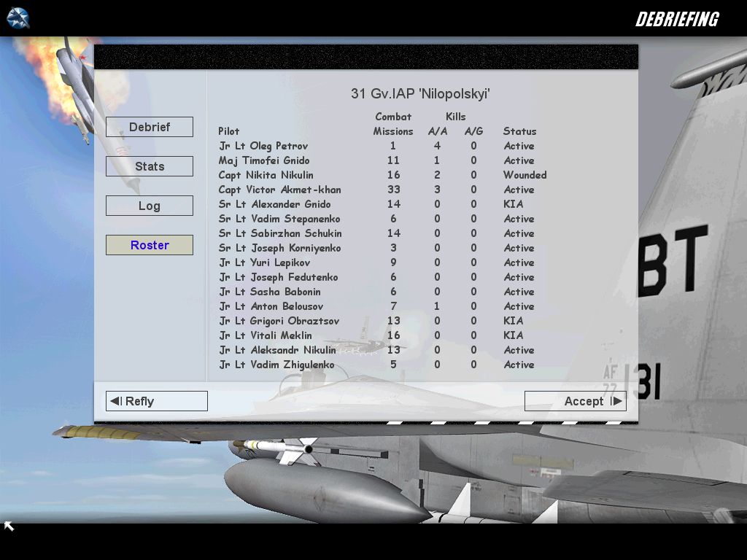Click the Pilot column header
Viewport: 747px width, 560px height.
click(x=228, y=131)
